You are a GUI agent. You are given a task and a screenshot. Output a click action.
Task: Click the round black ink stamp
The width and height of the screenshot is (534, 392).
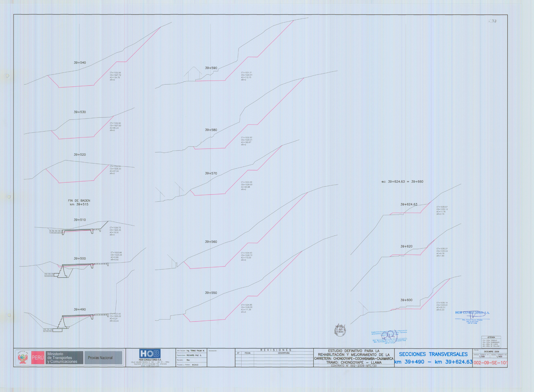pyautogui.click(x=340, y=331)
